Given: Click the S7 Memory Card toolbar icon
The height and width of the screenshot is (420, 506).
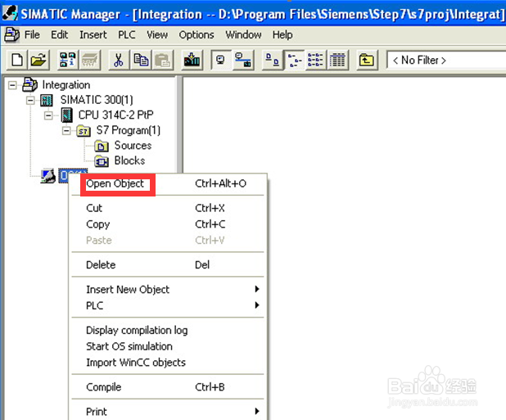Looking at the screenshot, I should pyautogui.click(x=90, y=60).
